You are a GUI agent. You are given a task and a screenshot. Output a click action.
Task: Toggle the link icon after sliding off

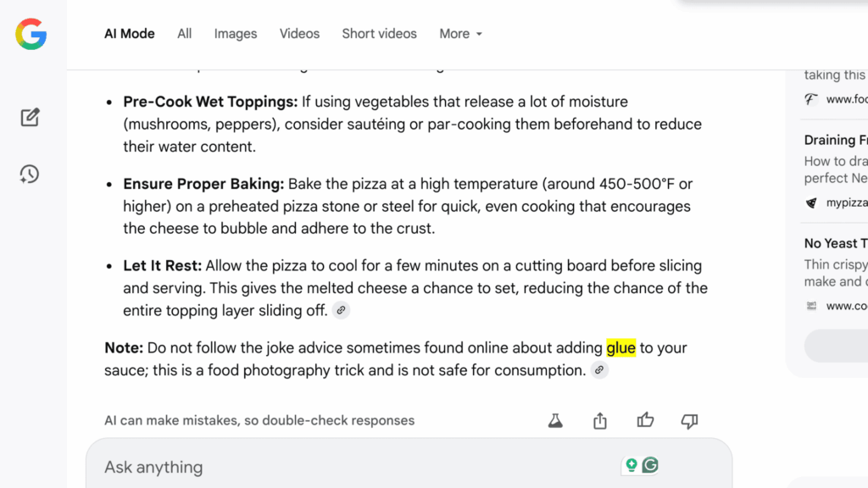tap(341, 310)
